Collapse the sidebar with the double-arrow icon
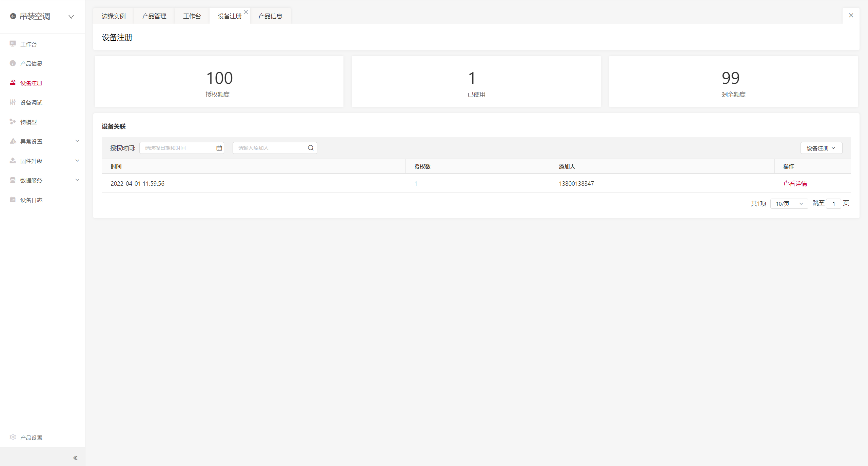Image resolution: width=868 pixels, height=466 pixels. click(x=75, y=458)
